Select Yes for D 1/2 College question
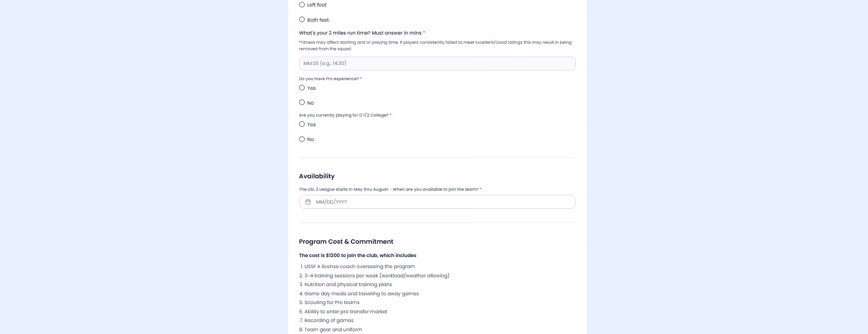868x334 pixels. pyautogui.click(x=302, y=124)
